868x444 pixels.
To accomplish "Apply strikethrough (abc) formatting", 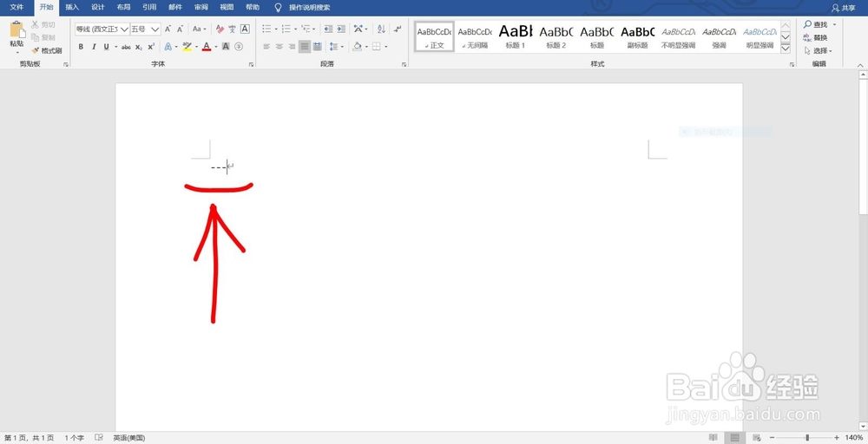I will point(126,47).
